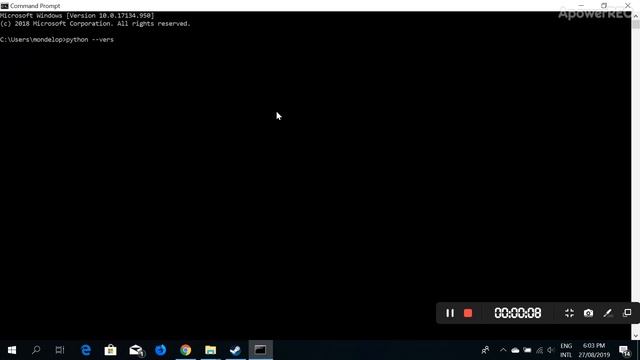The width and height of the screenshot is (640, 360).
Task: Open Mail app on taskbar
Action: point(136,350)
